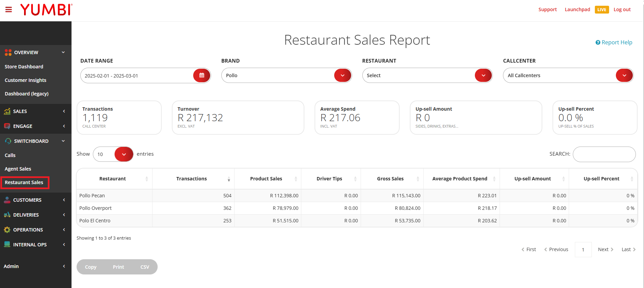Click the Overview grid icon
The image size is (644, 288).
pos(8,52)
